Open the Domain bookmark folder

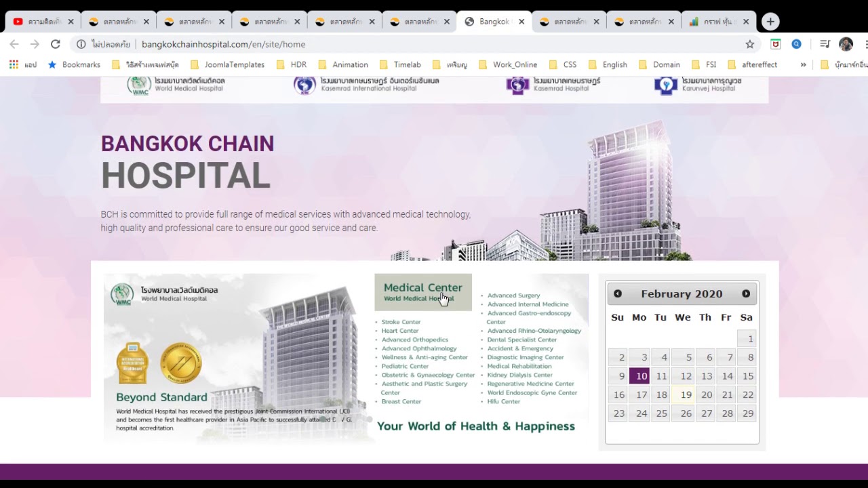click(x=660, y=64)
